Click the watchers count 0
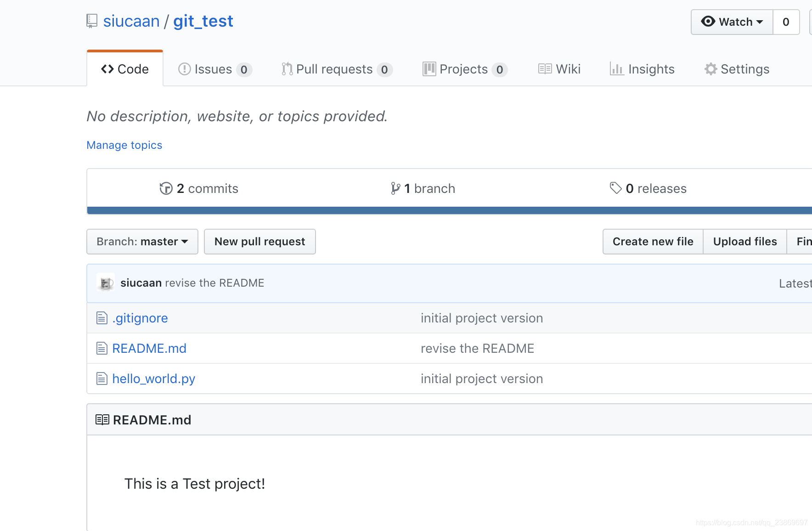 [786, 22]
